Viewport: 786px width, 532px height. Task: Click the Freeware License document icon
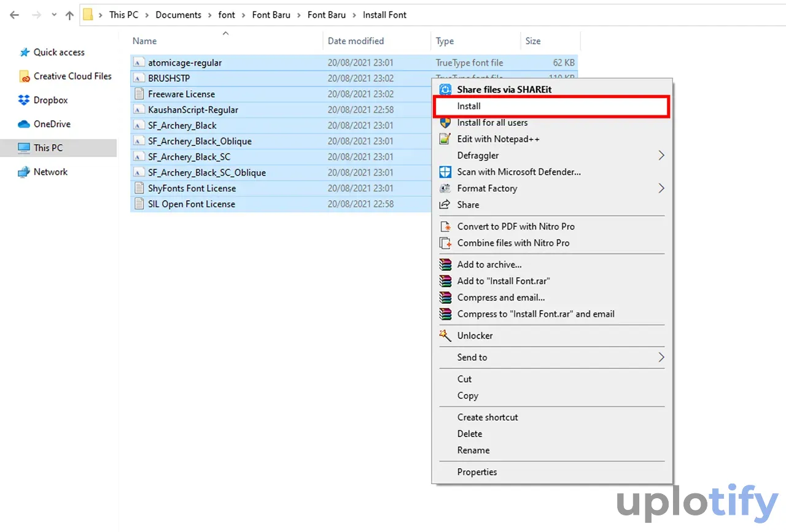tap(139, 94)
